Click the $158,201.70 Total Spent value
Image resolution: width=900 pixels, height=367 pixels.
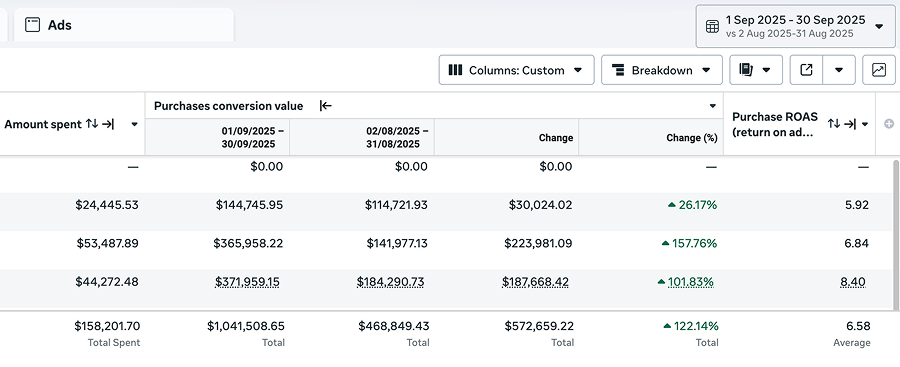click(x=107, y=326)
